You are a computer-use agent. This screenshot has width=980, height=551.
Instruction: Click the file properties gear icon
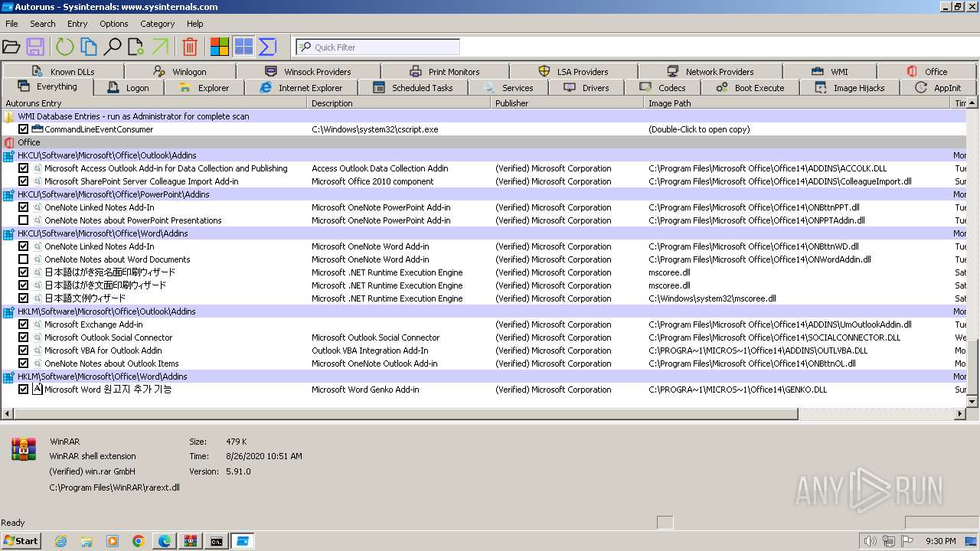tap(136, 47)
